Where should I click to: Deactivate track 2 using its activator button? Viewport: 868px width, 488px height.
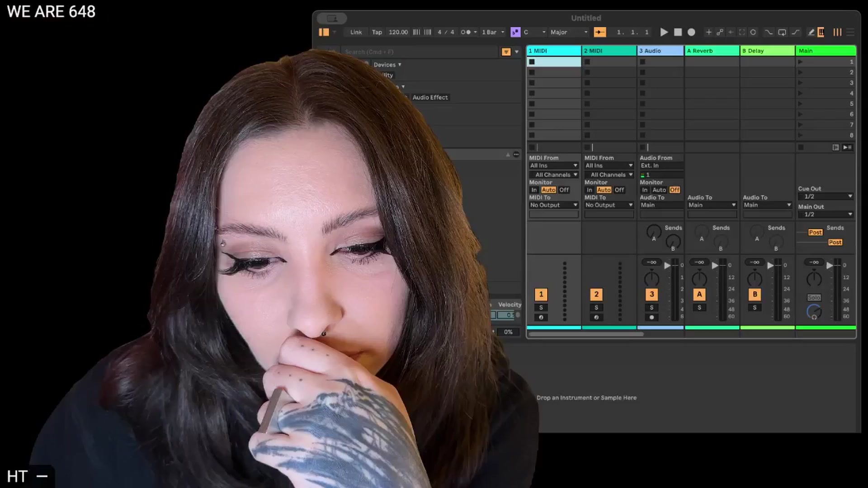pyautogui.click(x=596, y=295)
